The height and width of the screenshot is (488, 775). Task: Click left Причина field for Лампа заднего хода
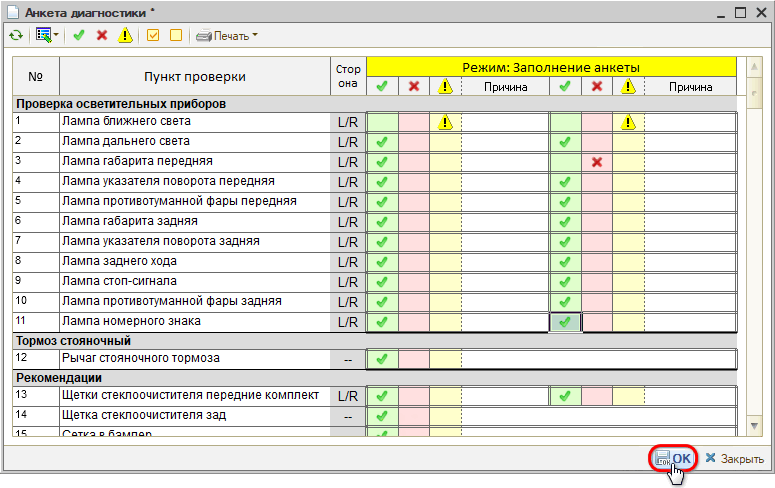coord(505,262)
